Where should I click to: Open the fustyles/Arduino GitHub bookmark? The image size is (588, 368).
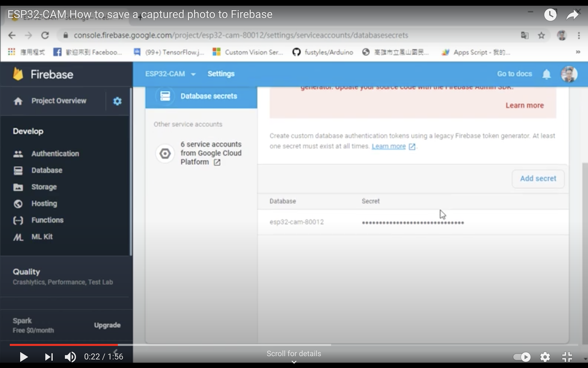323,52
